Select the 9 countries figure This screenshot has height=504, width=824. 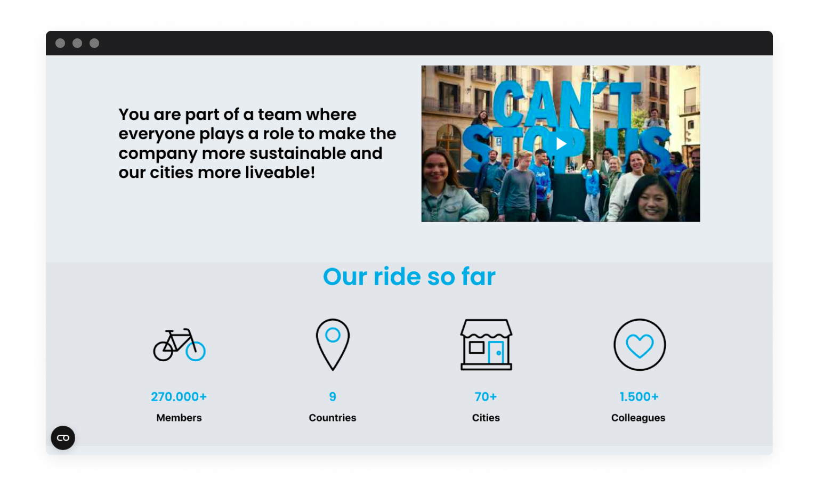coord(333,397)
